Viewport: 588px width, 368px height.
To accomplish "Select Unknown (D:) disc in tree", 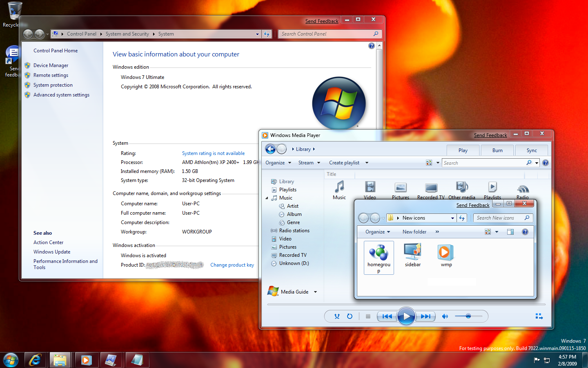I will pos(294,263).
